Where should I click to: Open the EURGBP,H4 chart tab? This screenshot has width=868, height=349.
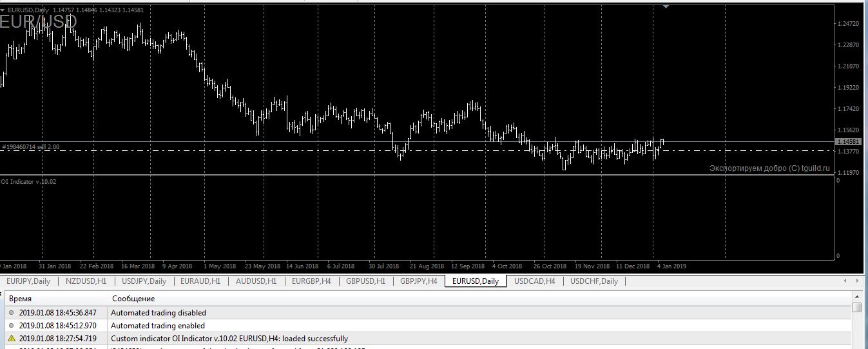pos(311,281)
